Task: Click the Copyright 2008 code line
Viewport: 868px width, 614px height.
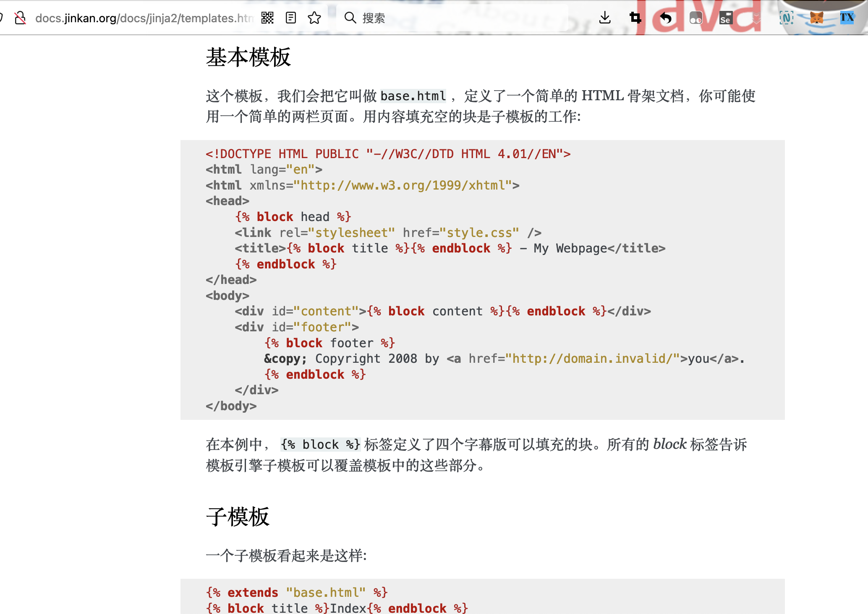Action: (505, 359)
